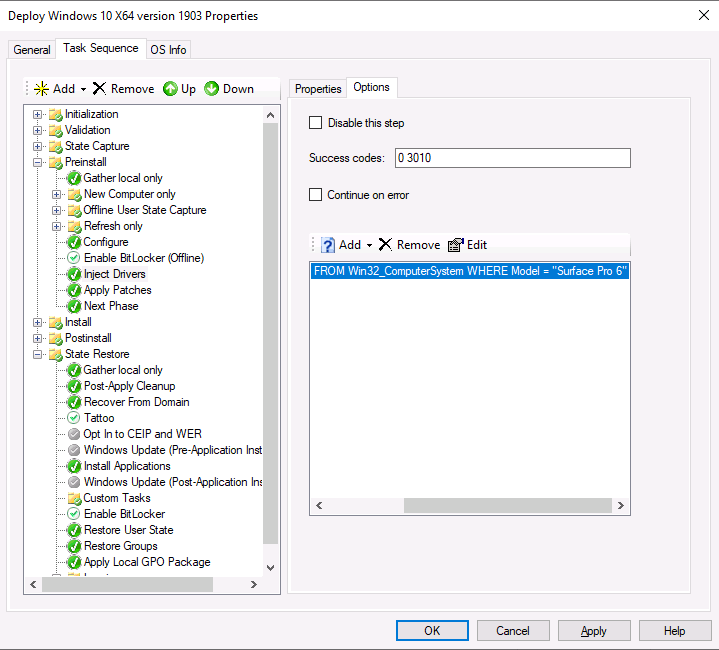Click the Install folder icon
This screenshot has width=719, height=650.
click(x=55, y=323)
